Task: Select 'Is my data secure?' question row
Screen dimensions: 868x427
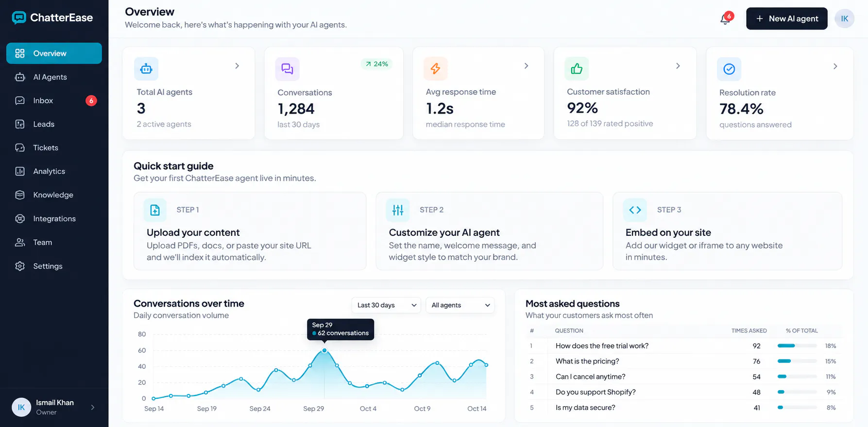Action: click(x=683, y=408)
